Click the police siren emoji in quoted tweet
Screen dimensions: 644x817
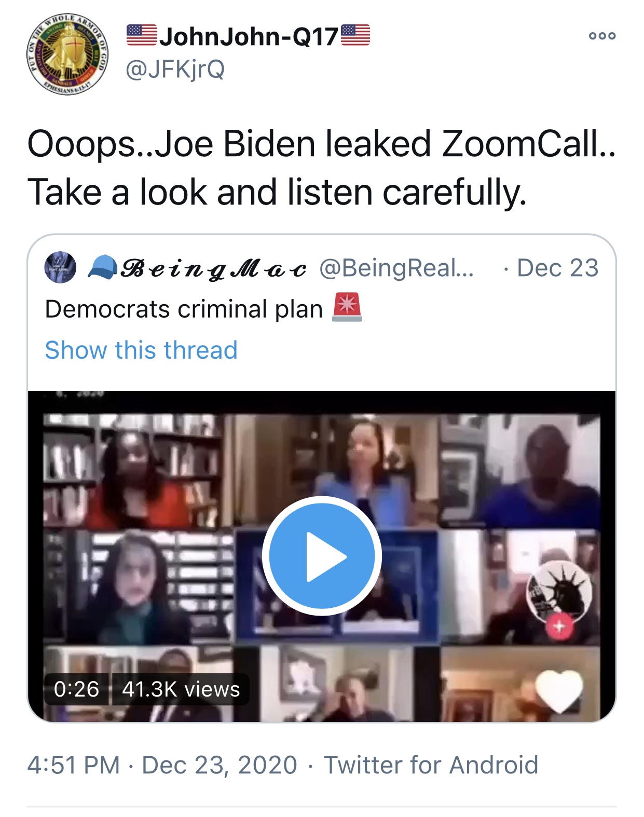347,307
